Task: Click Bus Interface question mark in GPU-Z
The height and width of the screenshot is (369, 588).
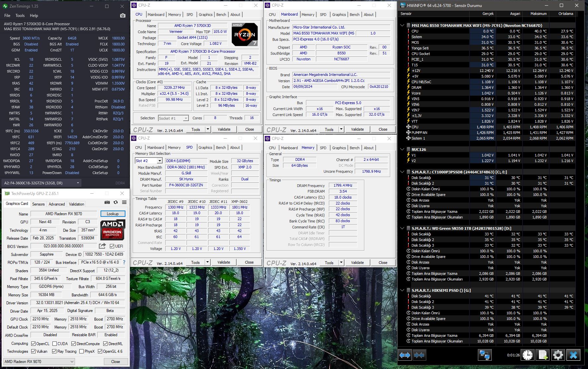Action: pos(124,262)
